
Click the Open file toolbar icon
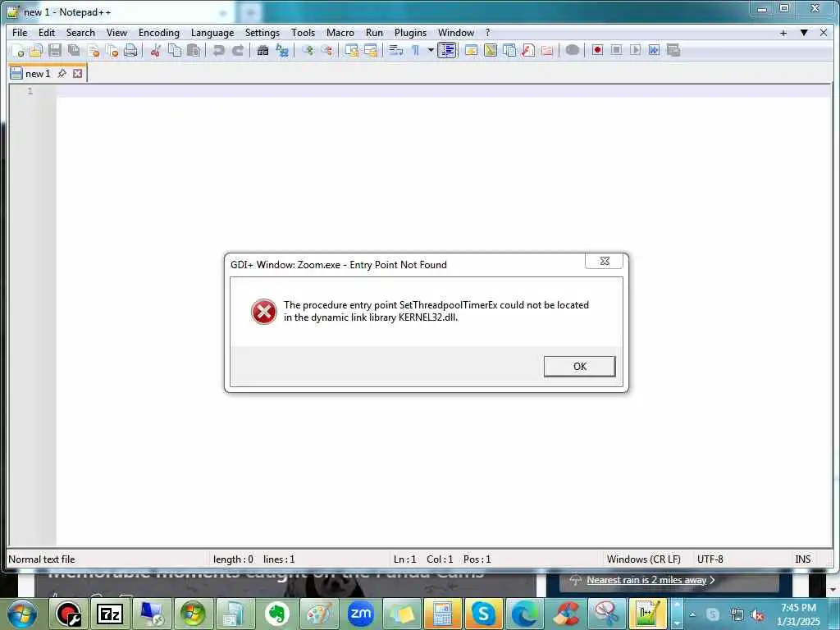coord(36,50)
